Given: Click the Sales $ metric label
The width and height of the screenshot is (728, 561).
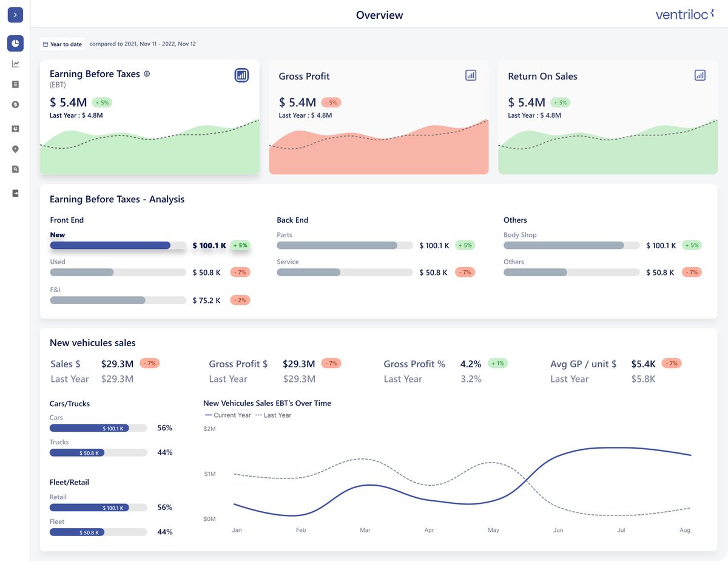Looking at the screenshot, I should (x=66, y=364).
